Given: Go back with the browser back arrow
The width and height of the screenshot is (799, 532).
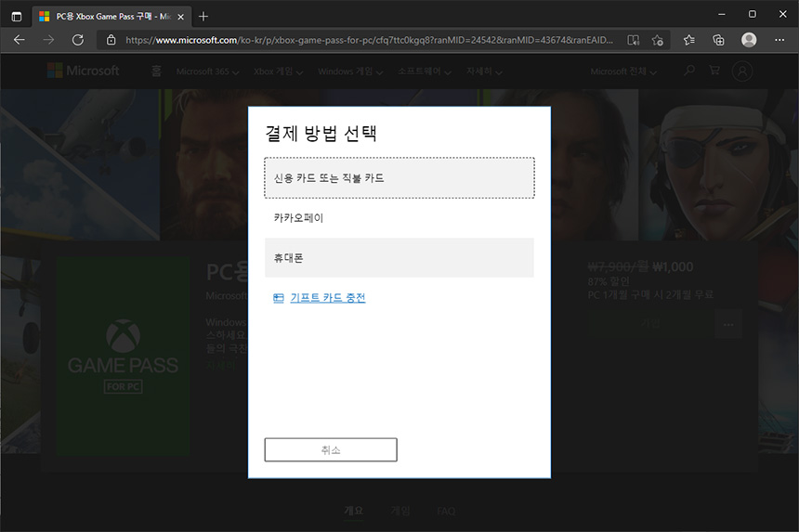Looking at the screenshot, I should [x=20, y=40].
